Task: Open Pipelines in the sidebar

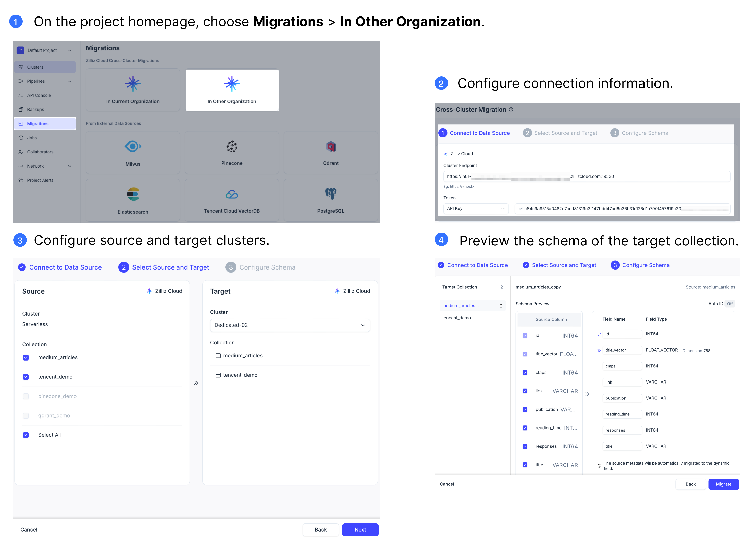Action: click(x=45, y=81)
